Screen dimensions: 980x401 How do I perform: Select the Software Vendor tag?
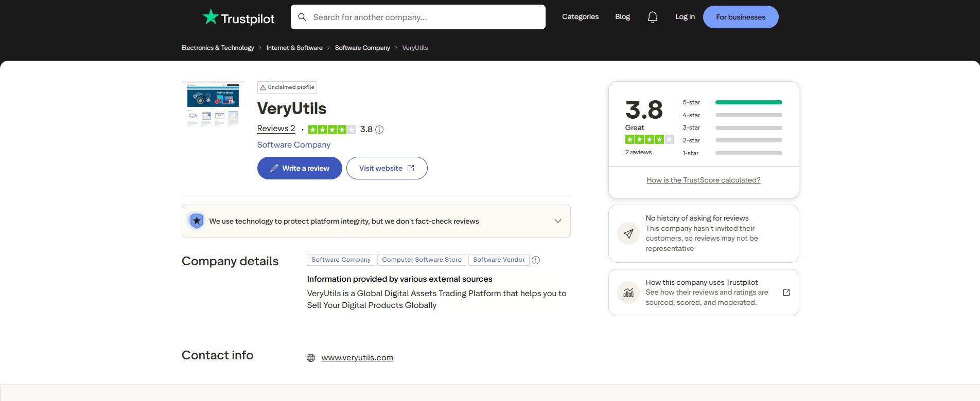(x=499, y=260)
